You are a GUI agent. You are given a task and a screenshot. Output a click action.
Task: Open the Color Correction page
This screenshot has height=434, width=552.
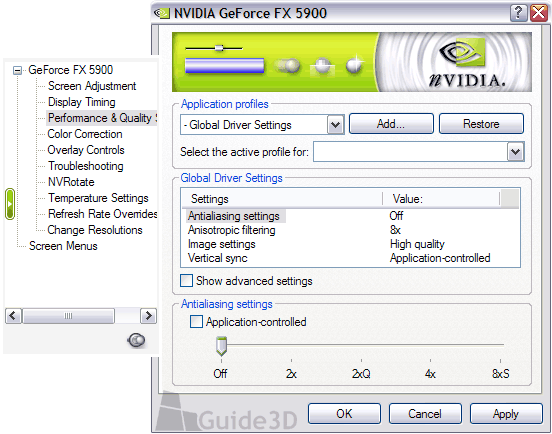pyautogui.click(x=85, y=134)
